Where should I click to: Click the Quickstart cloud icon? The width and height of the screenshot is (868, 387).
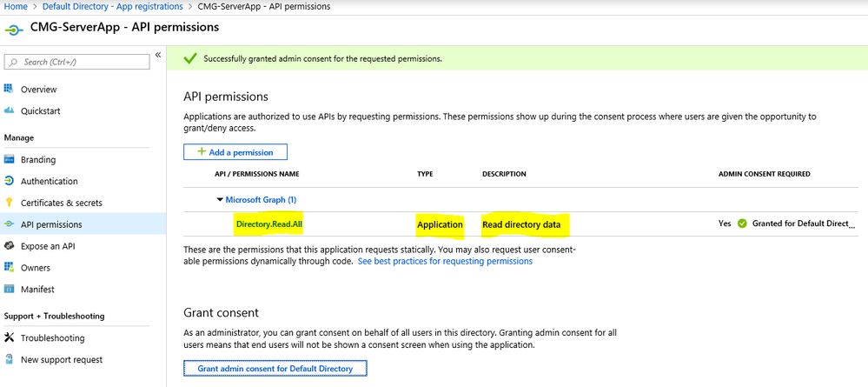coord(10,111)
